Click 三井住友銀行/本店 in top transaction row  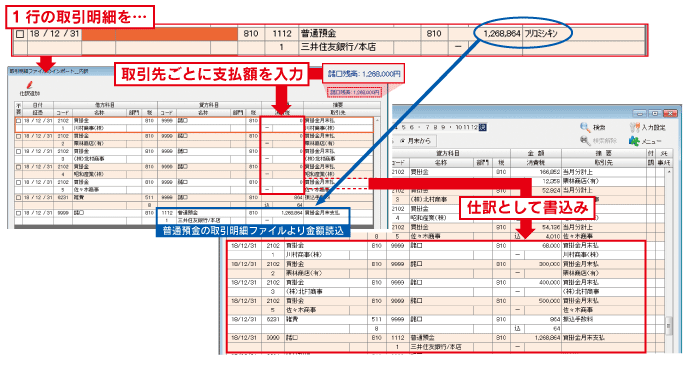[x=338, y=47]
